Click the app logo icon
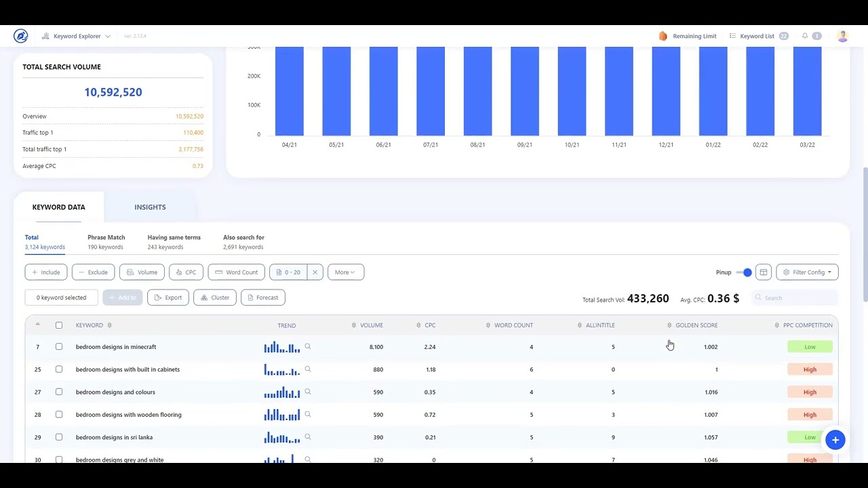 coord(20,36)
